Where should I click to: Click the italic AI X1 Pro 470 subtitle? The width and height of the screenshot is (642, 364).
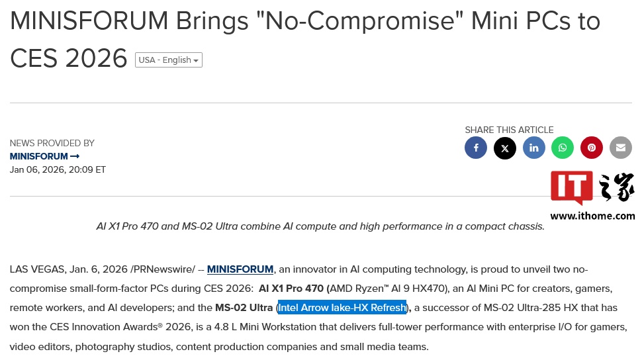tap(320, 226)
